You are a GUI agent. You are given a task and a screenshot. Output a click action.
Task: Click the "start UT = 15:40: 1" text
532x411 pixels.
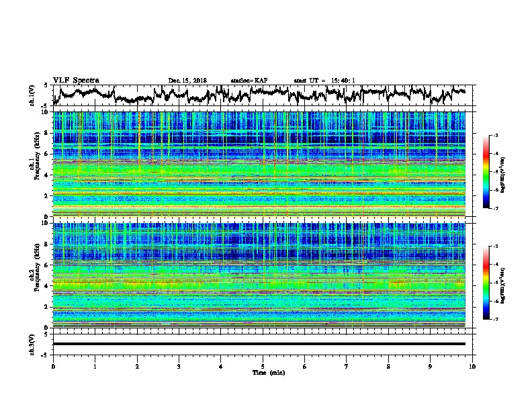324,81
